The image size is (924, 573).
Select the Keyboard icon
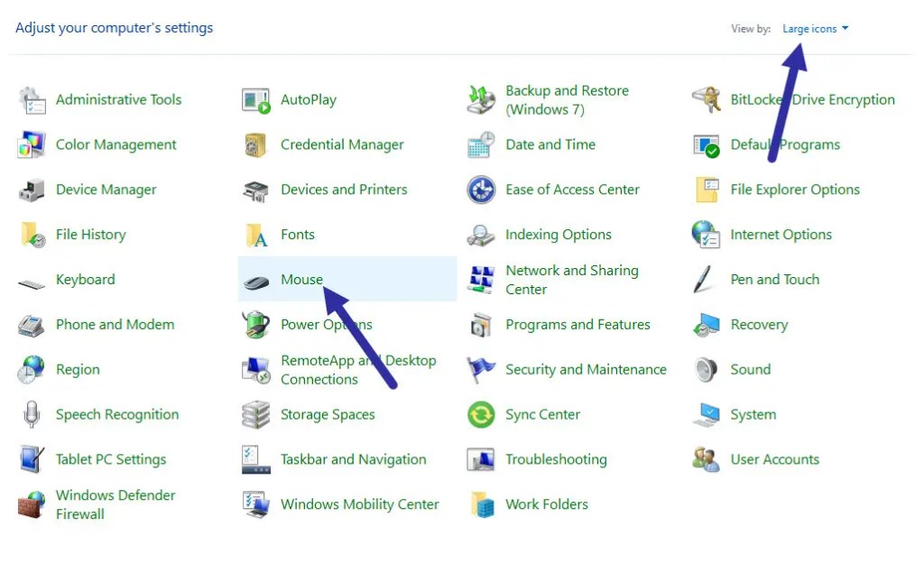(x=32, y=282)
